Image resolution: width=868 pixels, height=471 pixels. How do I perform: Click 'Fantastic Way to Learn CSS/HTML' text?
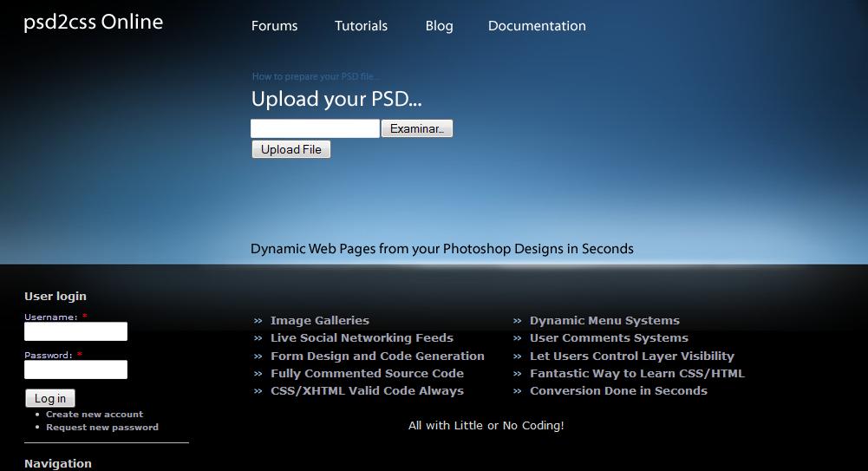[637, 373]
